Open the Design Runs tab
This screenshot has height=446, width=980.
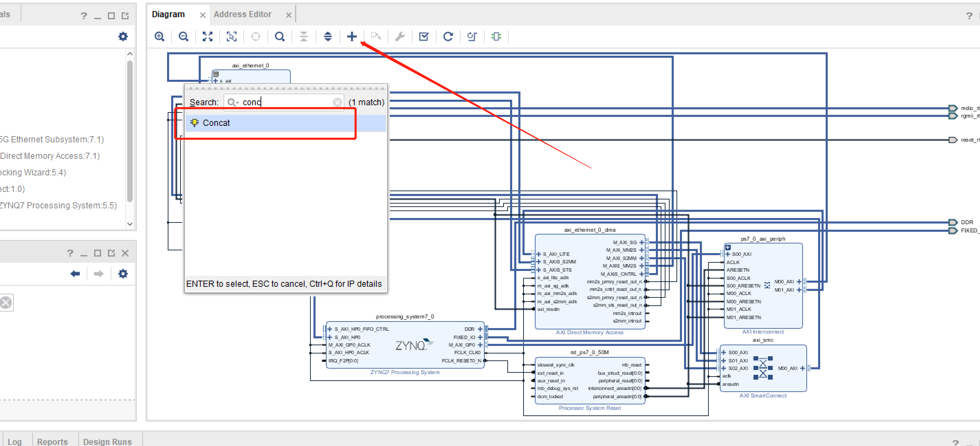(107, 441)
